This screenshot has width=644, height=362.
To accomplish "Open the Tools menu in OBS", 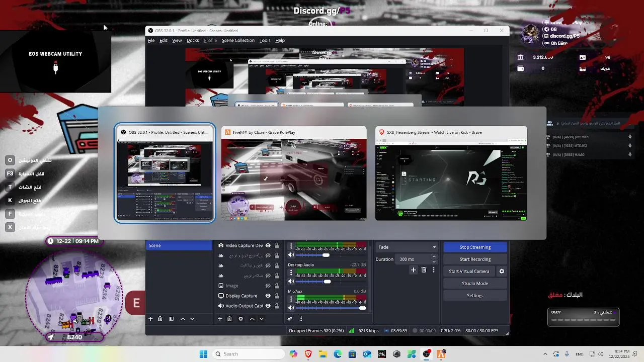I will (x=265, y=40).
